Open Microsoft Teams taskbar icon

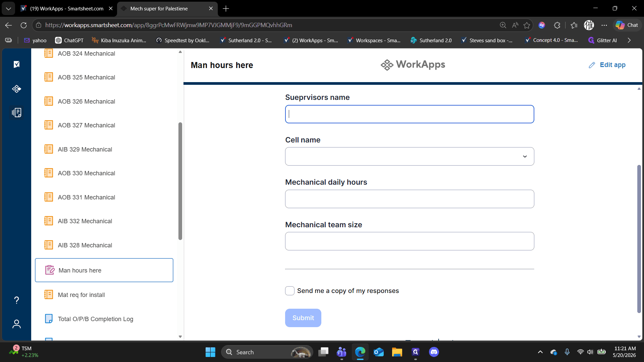click(341, 352)
